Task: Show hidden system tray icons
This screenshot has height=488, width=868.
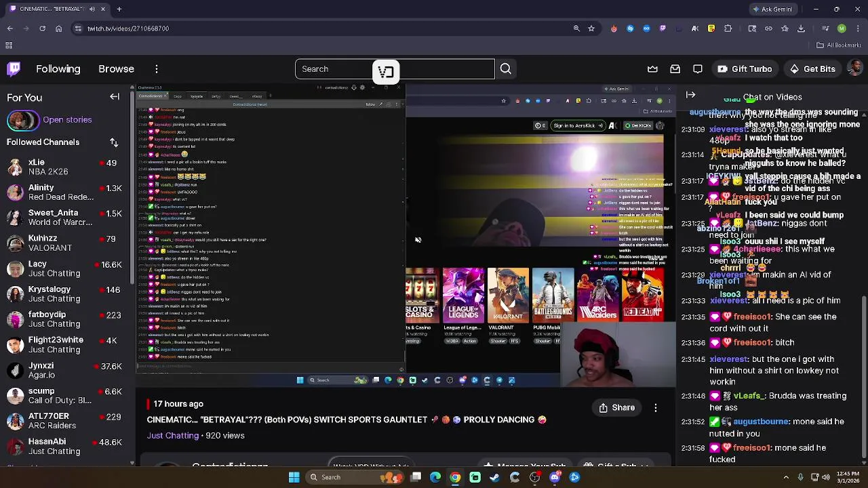Action: (x=786, y=477)
